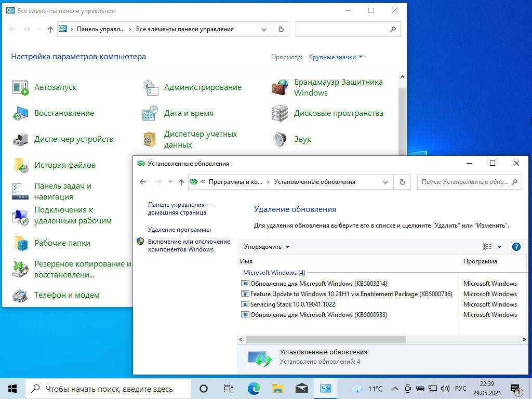The image size is (532, 399).
Task: Click the Телефон и модем icon
Action: [x=20, y=295]
